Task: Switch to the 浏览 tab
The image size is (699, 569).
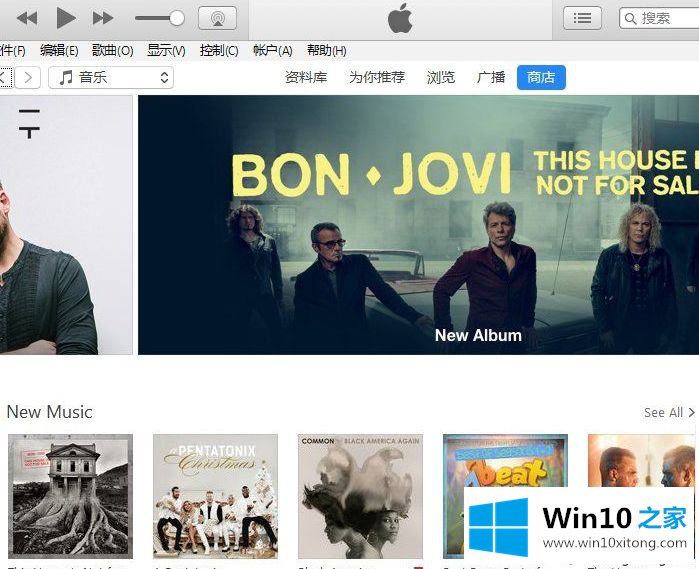Action: tap(440, 78)
